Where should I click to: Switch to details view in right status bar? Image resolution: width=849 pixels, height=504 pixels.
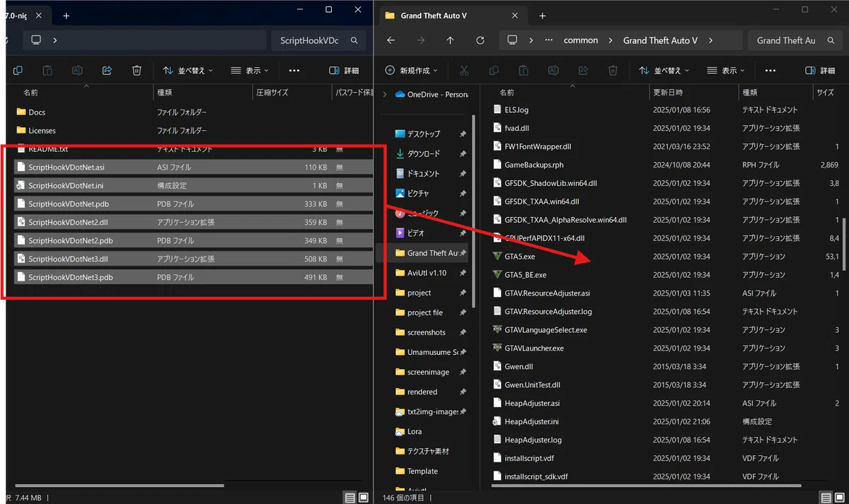tap(826, 497)
